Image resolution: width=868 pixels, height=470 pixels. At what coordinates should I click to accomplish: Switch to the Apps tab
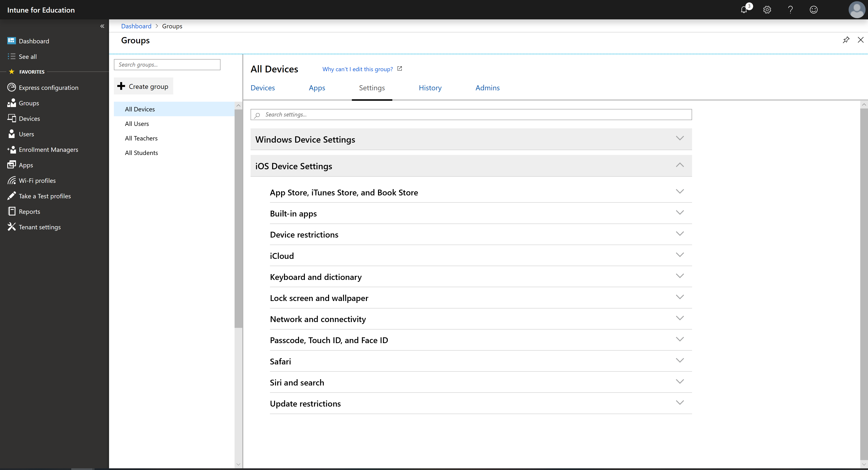pyautogui.click(x=317, y=87)
